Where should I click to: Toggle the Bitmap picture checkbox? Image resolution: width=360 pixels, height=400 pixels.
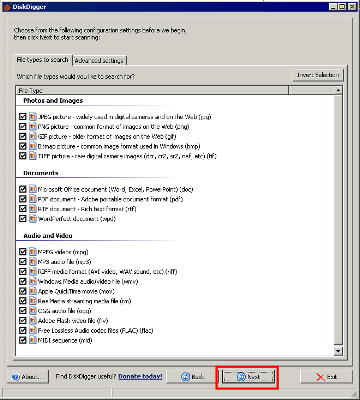[x=22, y=146]
